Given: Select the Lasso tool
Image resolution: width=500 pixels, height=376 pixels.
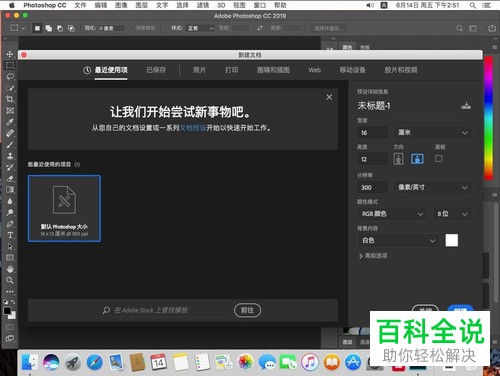Looking at the screenshot, I should (10, 76).
